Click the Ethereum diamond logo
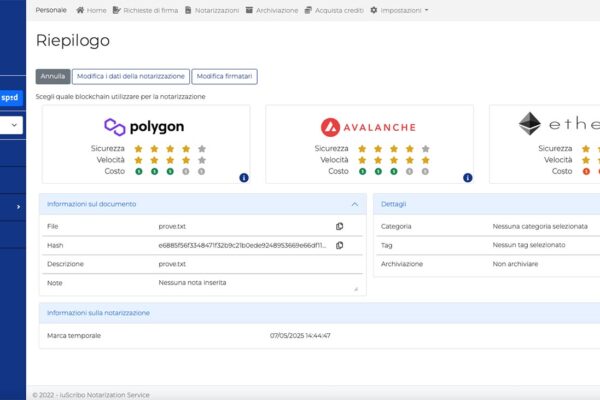The width and height of the screenshot is (600, 400). tap(530, 124)
